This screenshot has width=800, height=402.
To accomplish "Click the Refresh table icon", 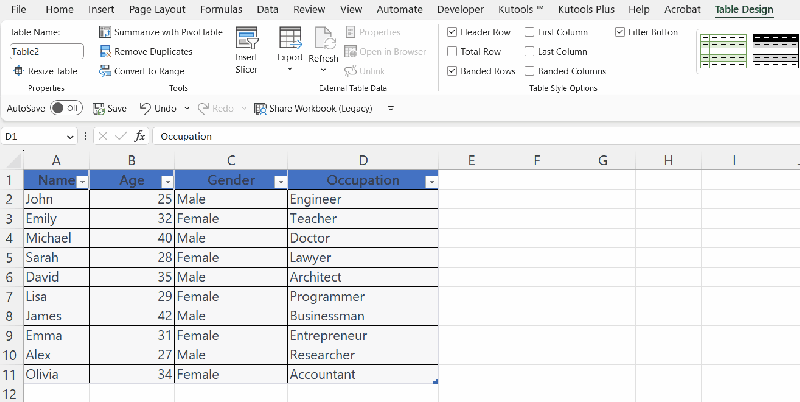I will pyautogui.click(x=323, y=38).
